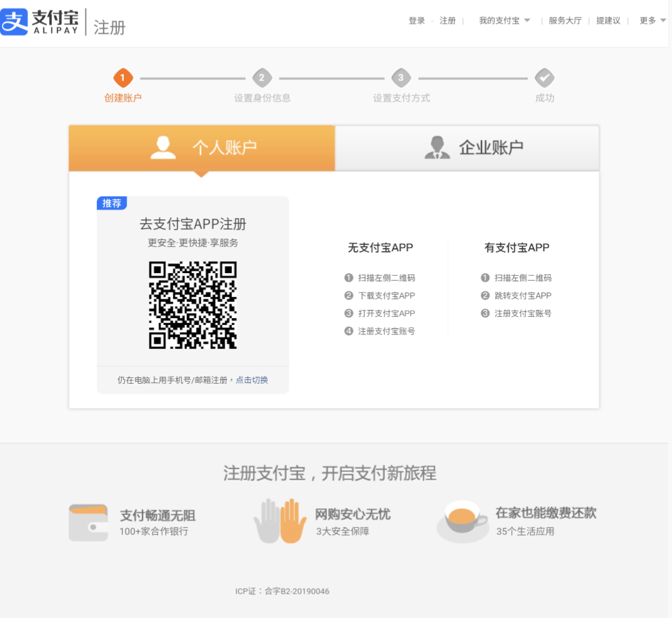Click the person icon in 个人账户 tab

tap(163, 147)
